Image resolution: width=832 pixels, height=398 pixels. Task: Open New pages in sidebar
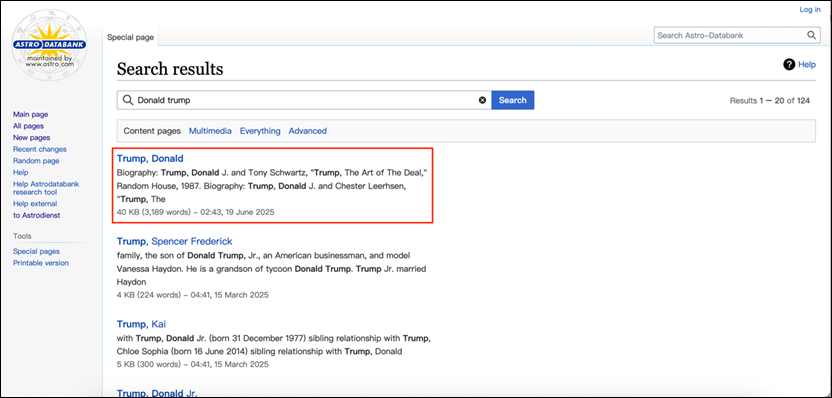point(31,137)
